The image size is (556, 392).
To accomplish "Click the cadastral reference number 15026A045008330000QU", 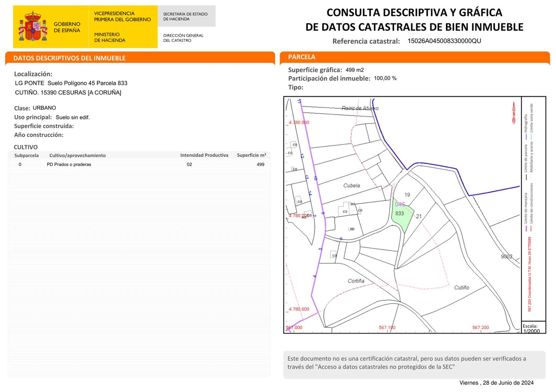I will 444,41.
